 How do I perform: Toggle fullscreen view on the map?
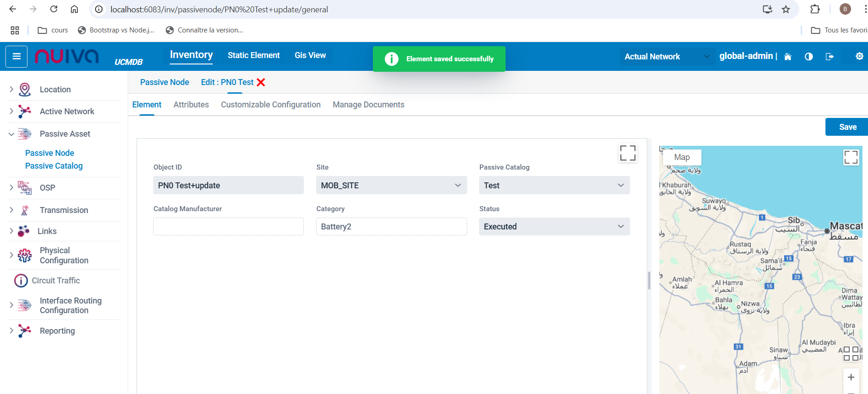pos(851,157)
